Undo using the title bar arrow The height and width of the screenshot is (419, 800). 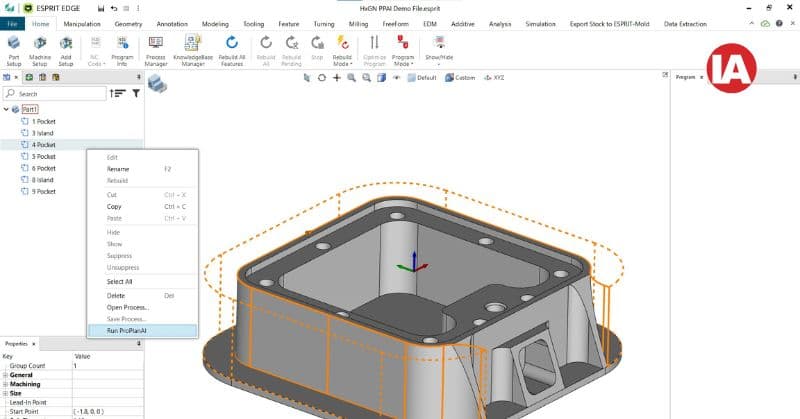[x=113, y=9]
